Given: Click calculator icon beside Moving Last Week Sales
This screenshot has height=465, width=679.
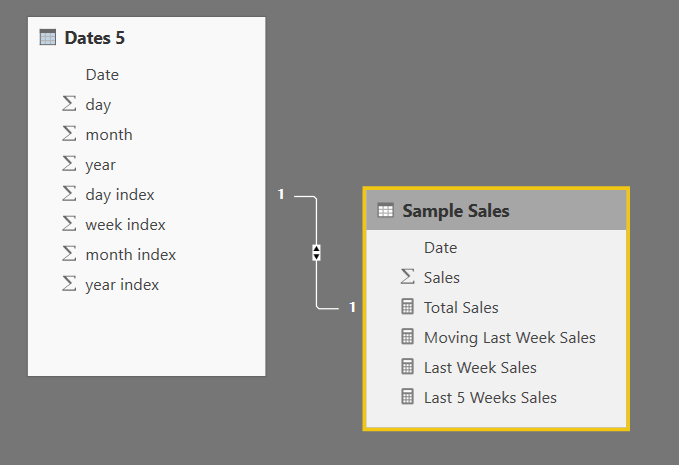Looking at the screenshot, I should click(x=407, y=336).
